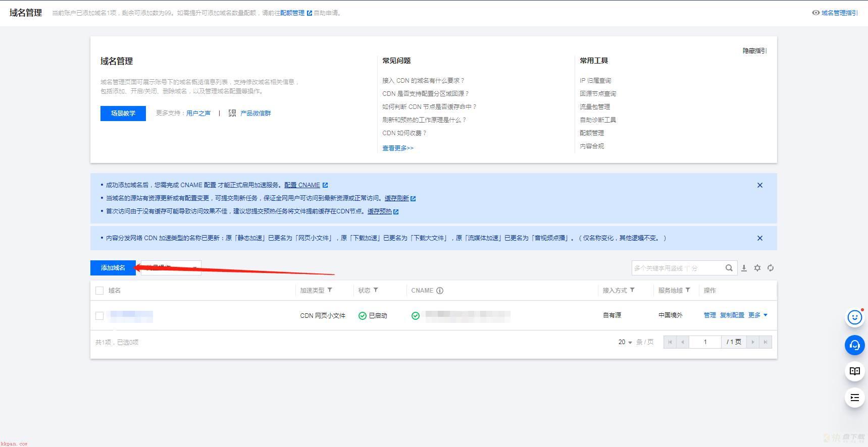
Task: Click external-link icon beside 配额管理 in header
Action: coord(310,13)
